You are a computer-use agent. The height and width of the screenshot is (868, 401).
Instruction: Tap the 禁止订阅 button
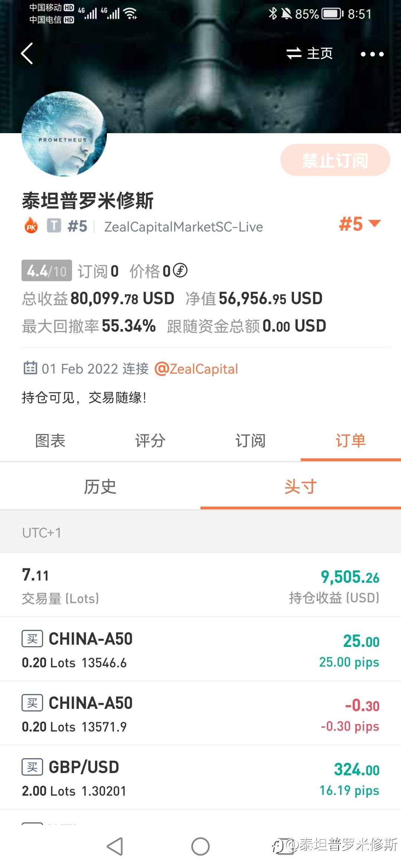[335, 160]
